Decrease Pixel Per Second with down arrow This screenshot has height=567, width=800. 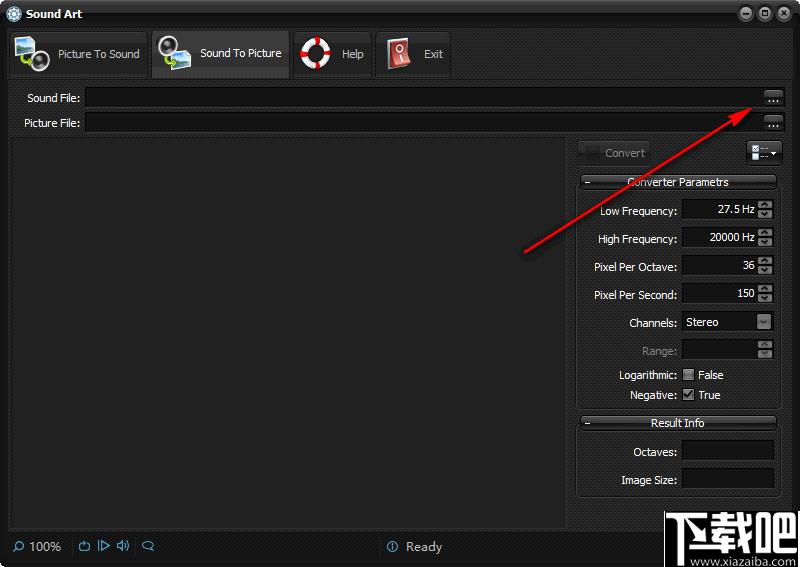click(765, 298)
